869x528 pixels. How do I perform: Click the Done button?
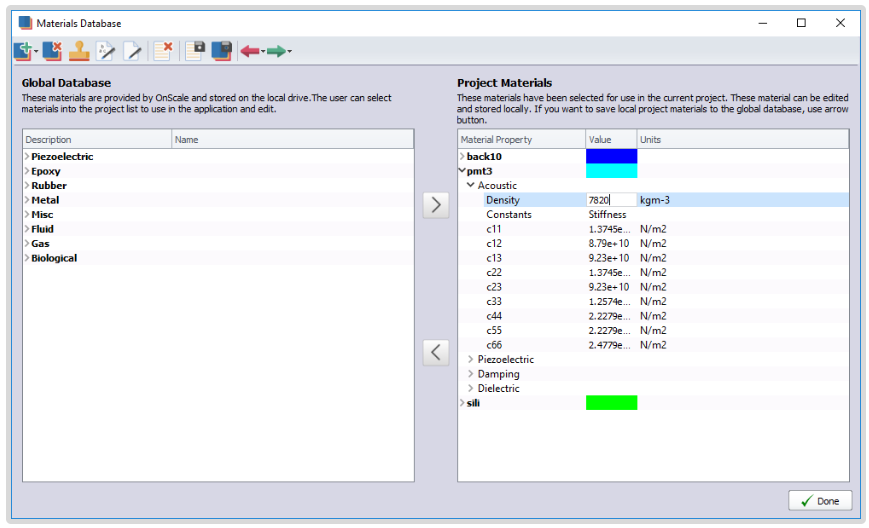coord(820,501)
